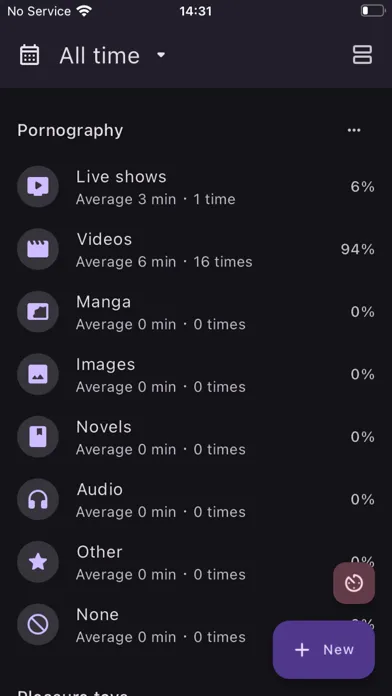Screen dimensions: 392x696
Task: Tap the None prohibited circle icon
Action: 38,625
